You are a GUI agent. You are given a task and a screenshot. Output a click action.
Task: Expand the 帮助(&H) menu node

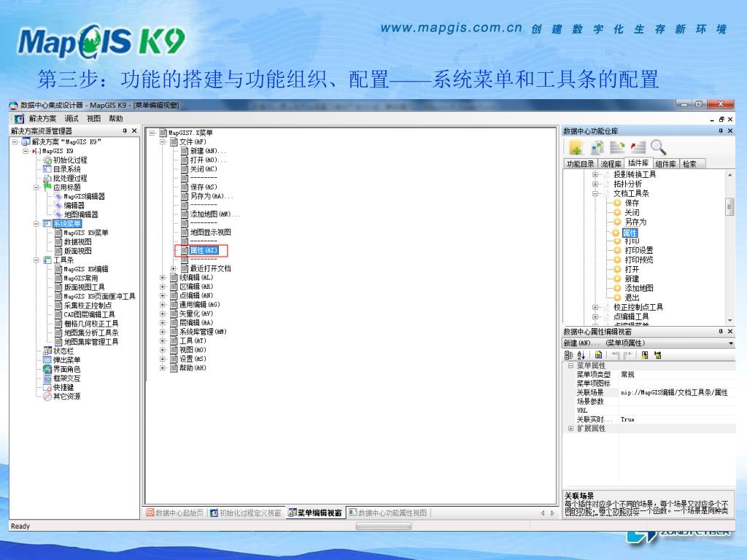coord(163,367)
